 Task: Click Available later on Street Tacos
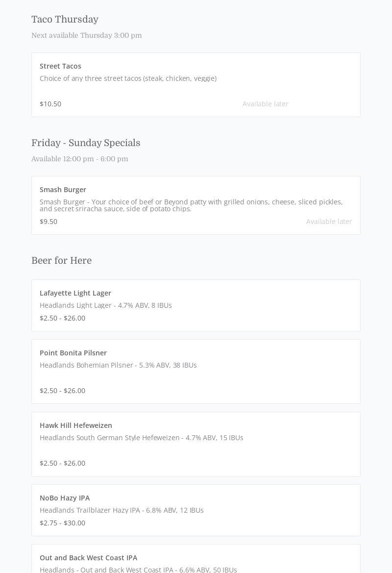tap(265, 104)
